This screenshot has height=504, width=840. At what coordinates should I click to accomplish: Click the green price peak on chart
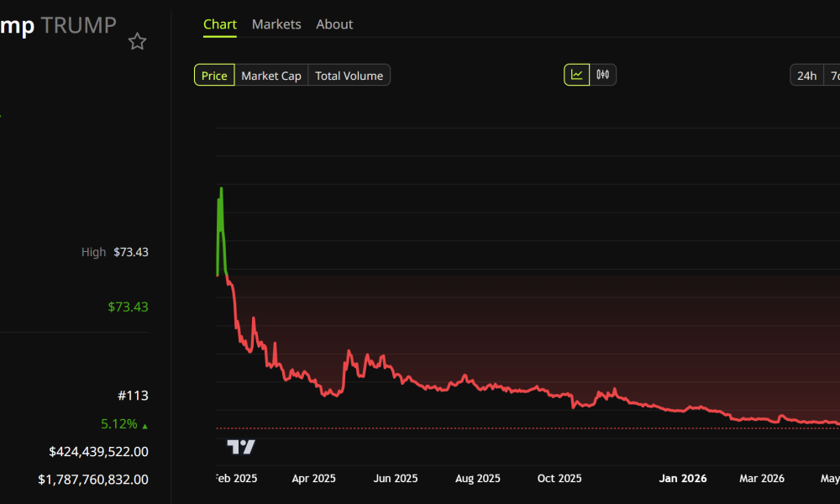pyautogui.click(x=221, y=189)
